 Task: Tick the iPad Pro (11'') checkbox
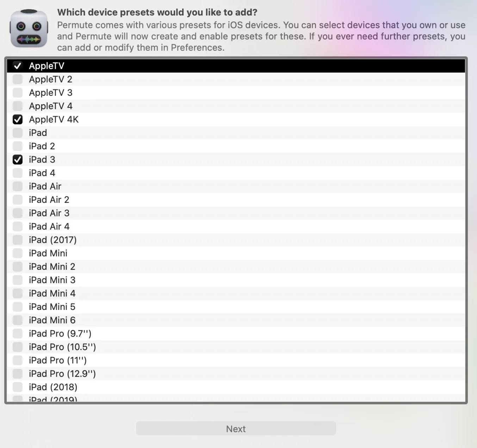point(18,360)
